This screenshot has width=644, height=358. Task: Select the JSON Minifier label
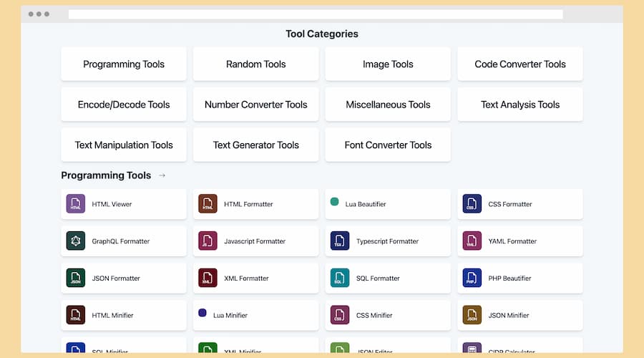click(x=509, y=315)
